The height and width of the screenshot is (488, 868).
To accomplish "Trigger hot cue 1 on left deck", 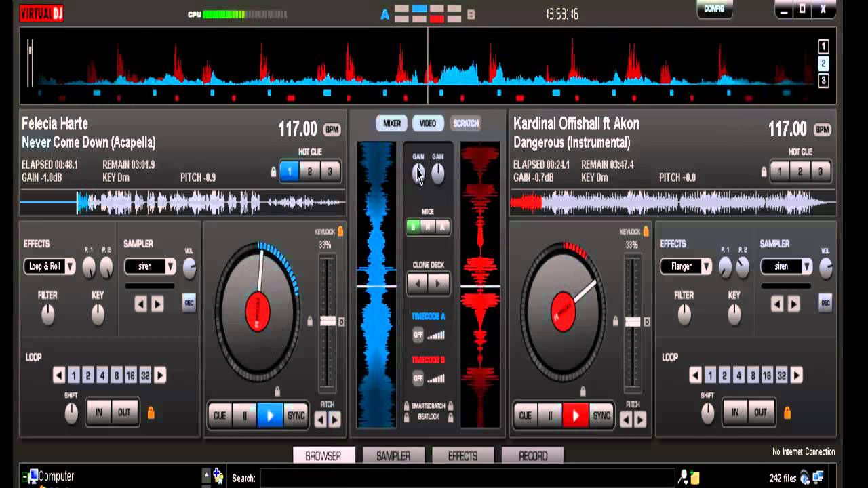I will [289, 171].
